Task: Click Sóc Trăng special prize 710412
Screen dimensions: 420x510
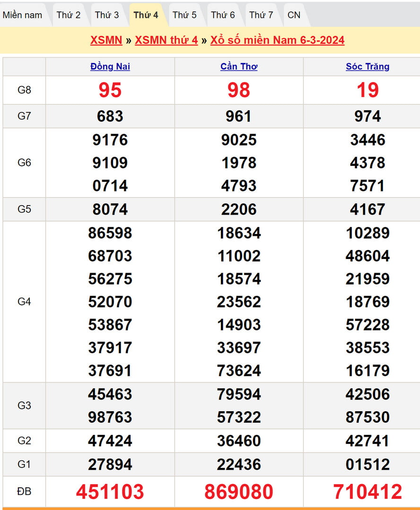Action: (x=367, y=492)
